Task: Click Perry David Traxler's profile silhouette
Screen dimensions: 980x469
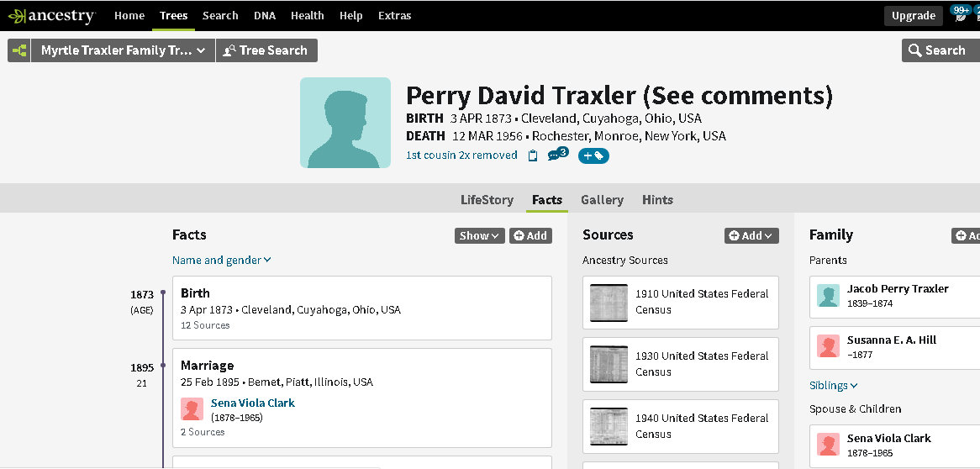Action: pyautogui.click(x=345, y=123)
